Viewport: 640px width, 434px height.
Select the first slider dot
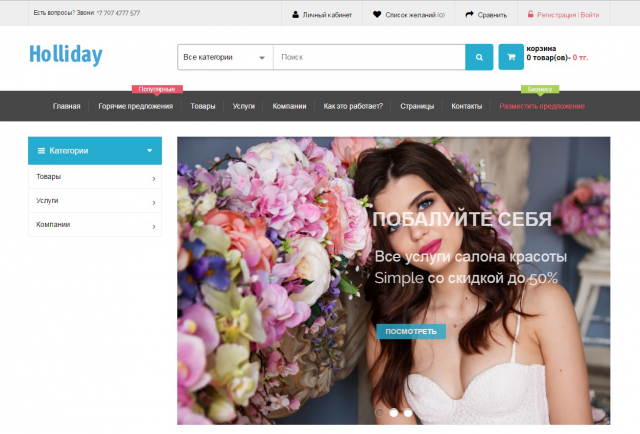[380, 413]
